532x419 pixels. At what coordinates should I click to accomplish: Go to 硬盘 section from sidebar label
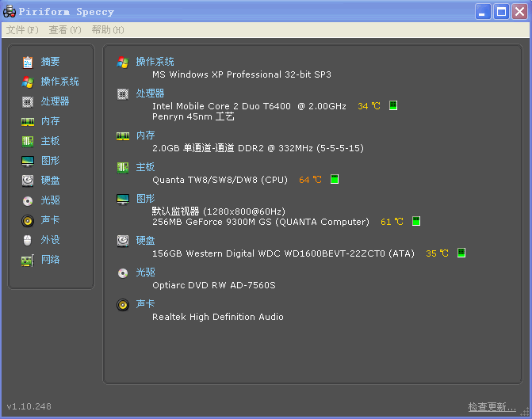[50, 181]
